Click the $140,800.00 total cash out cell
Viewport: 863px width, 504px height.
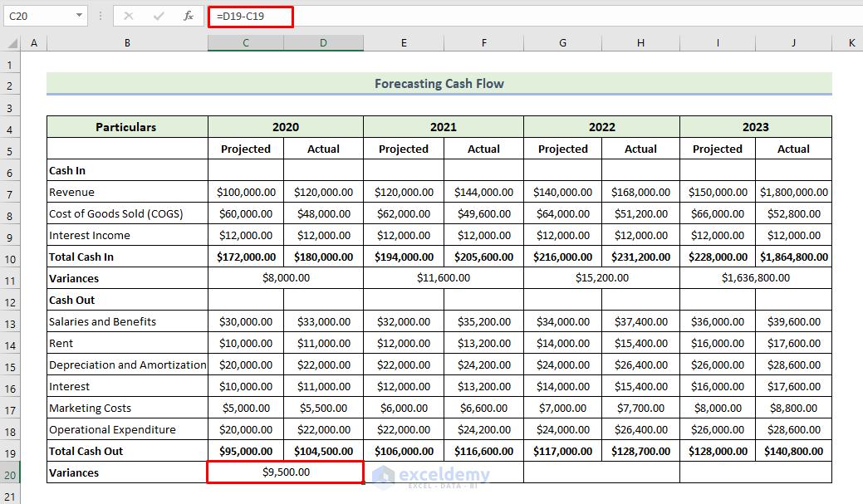coord(794,451)
